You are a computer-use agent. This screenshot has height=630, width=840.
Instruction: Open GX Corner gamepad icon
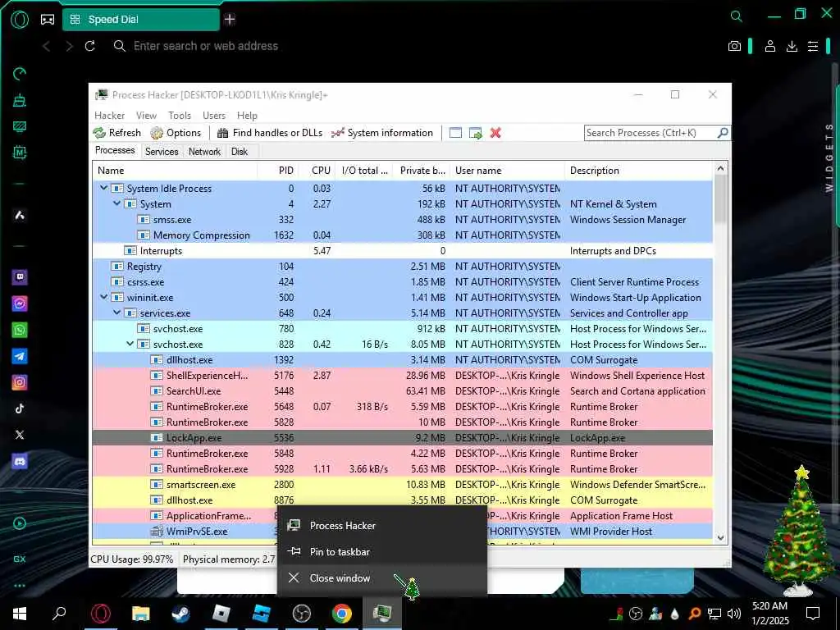point(48,20)
